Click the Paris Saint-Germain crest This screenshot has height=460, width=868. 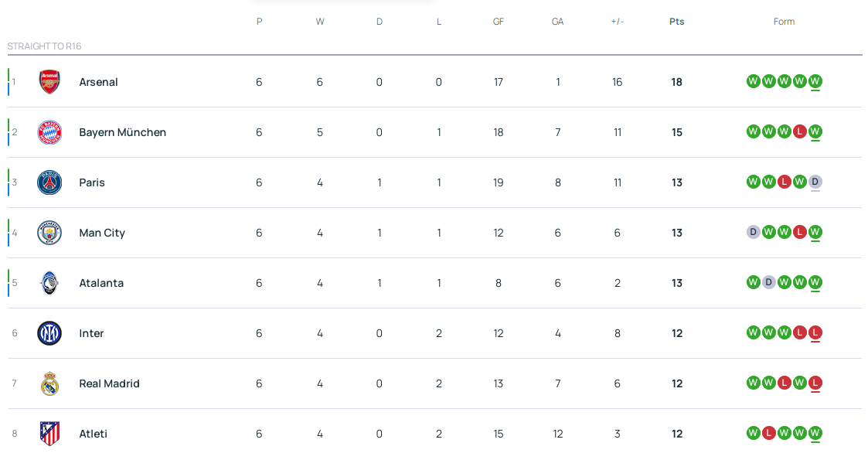point(49,182)
